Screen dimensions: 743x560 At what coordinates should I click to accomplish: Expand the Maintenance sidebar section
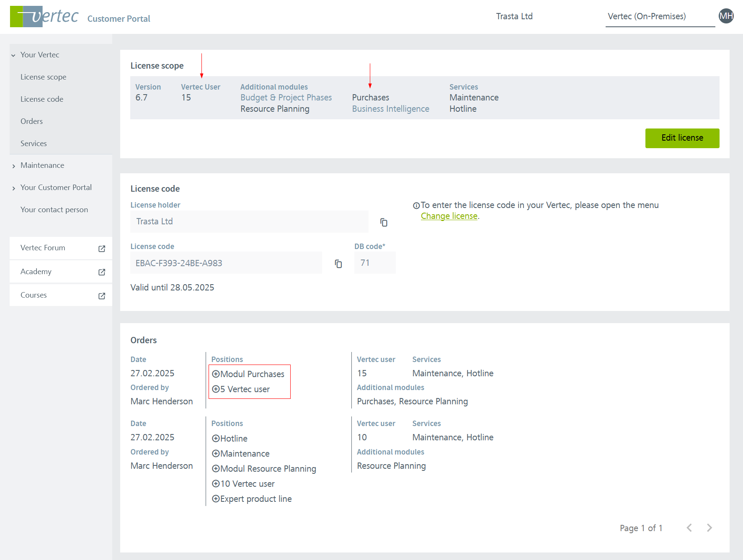[13, 166]
